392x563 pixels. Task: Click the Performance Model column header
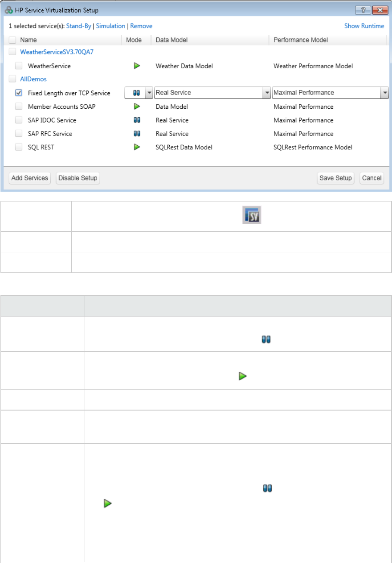tap(301, 40)
